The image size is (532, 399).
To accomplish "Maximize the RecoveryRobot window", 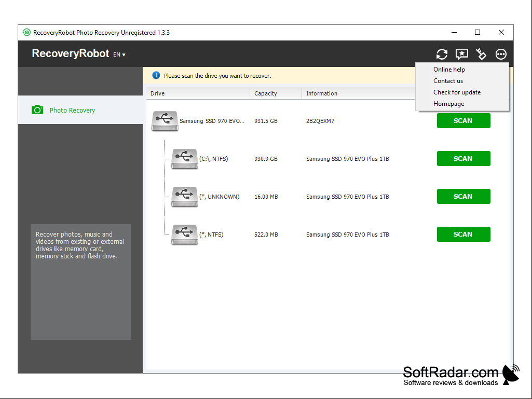I will coord(478,33).
